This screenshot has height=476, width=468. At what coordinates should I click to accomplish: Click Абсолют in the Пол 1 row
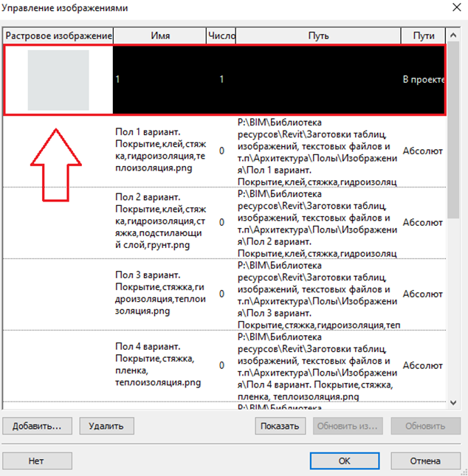[423, 151]
